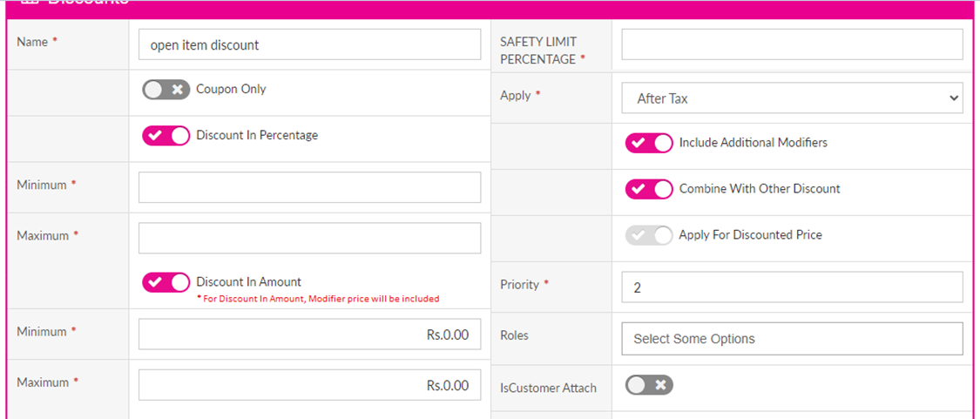Click the Minimum amount field showing Rs.0.00

309,335
